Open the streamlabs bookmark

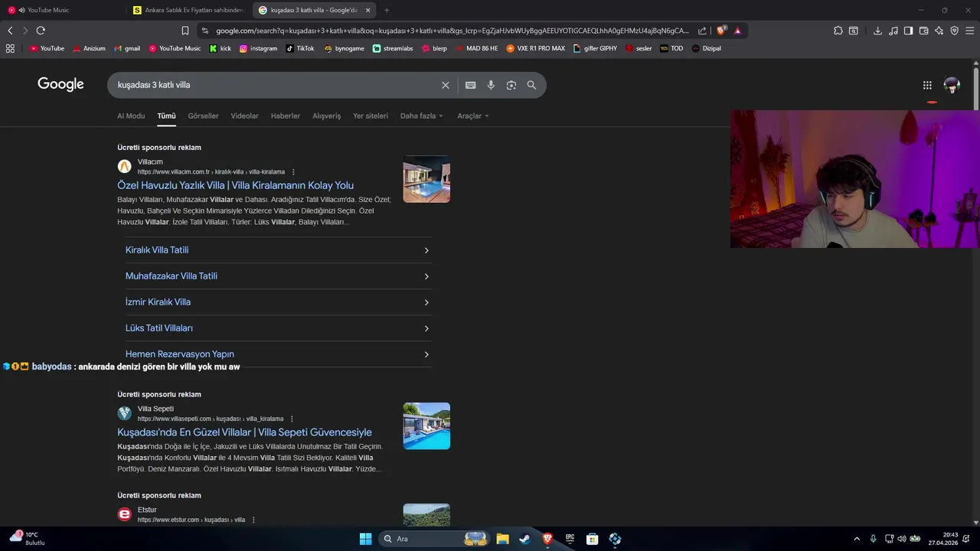tap(393, 48)
